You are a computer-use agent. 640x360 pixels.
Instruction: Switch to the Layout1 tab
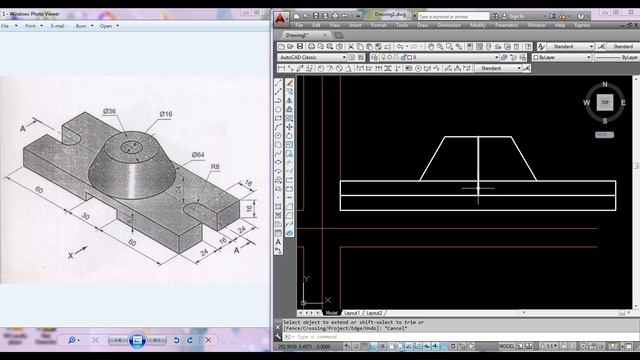pyautogui.click(x=352, y=313)
